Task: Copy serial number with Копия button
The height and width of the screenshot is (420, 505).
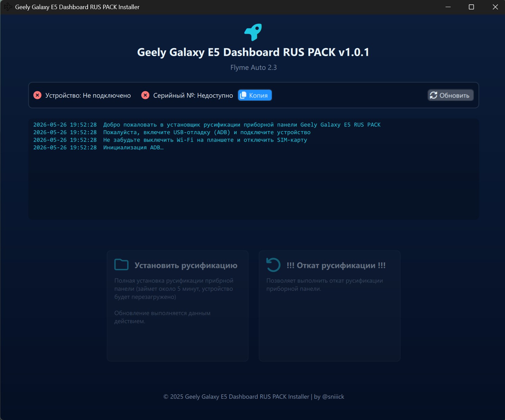Action: [x=255, y=95]
